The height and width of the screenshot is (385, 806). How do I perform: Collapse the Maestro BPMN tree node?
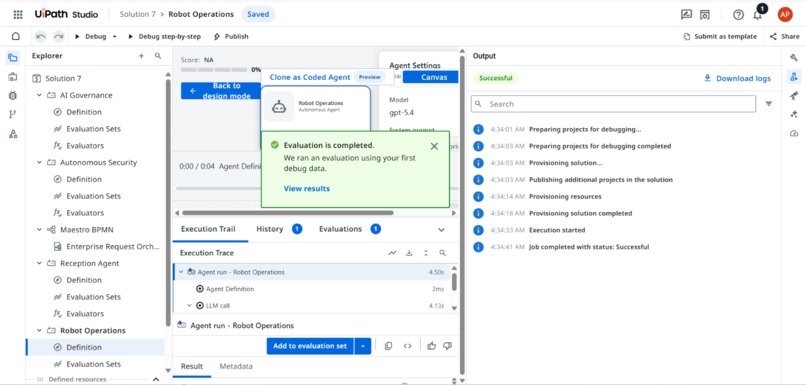pyautogui.click(x=40, y=230)
